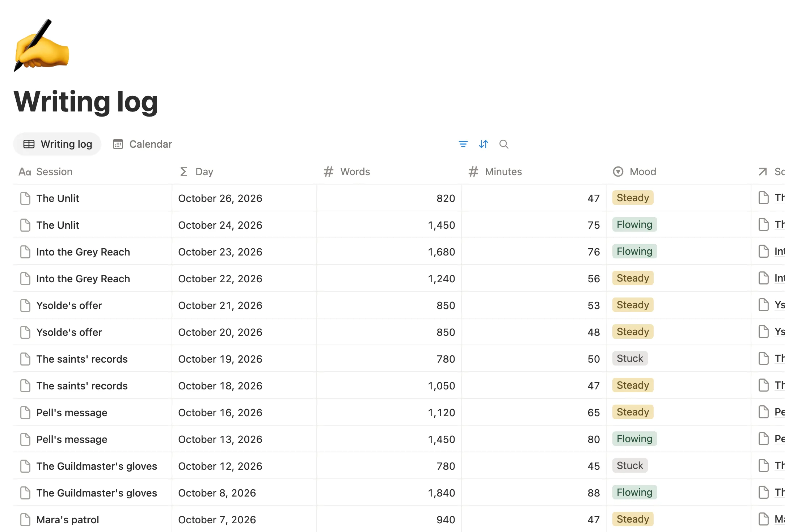Open page icon for October 16 Pell's message
Image resolution: width=789 pixels, height=532 pixels.
pos(25,413)
